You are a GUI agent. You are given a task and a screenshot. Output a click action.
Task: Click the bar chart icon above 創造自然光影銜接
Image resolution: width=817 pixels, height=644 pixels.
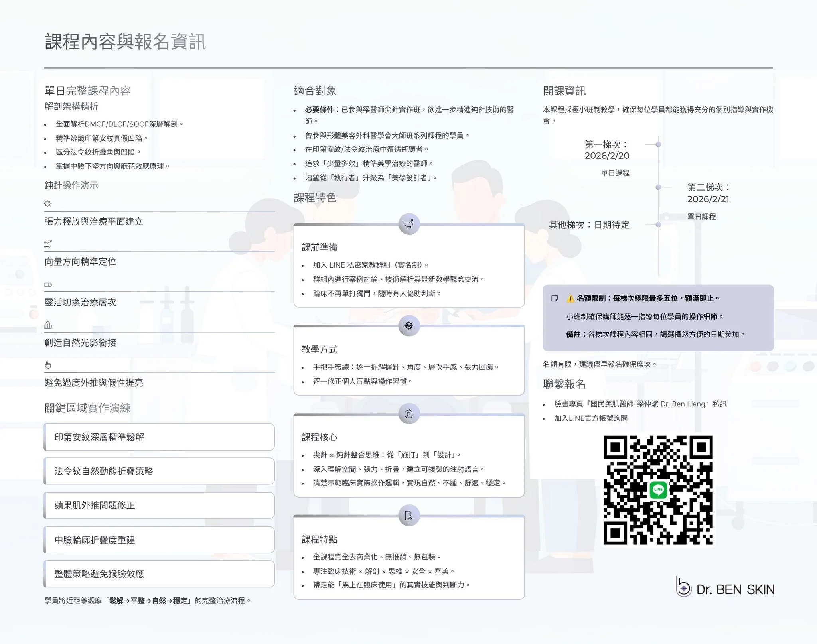(48, 325)
